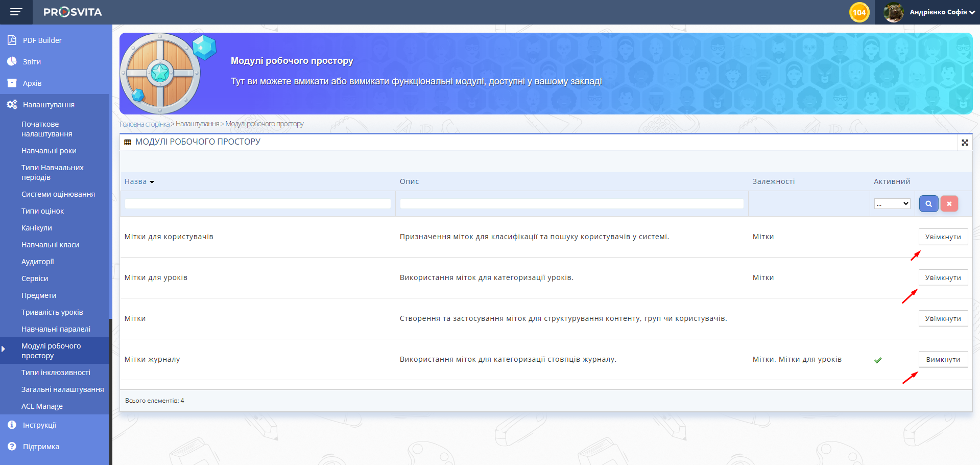Click the fullscreen expand panel icon
The height and width of the screenshot is (465, 980).
965,143
